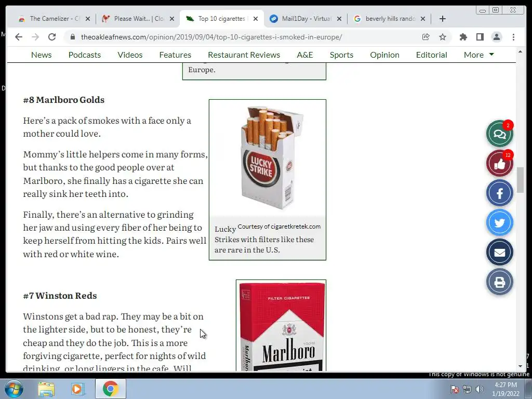The image size is (532, 399).
Task: Go back to the previous page
Action: click(19, 37)
